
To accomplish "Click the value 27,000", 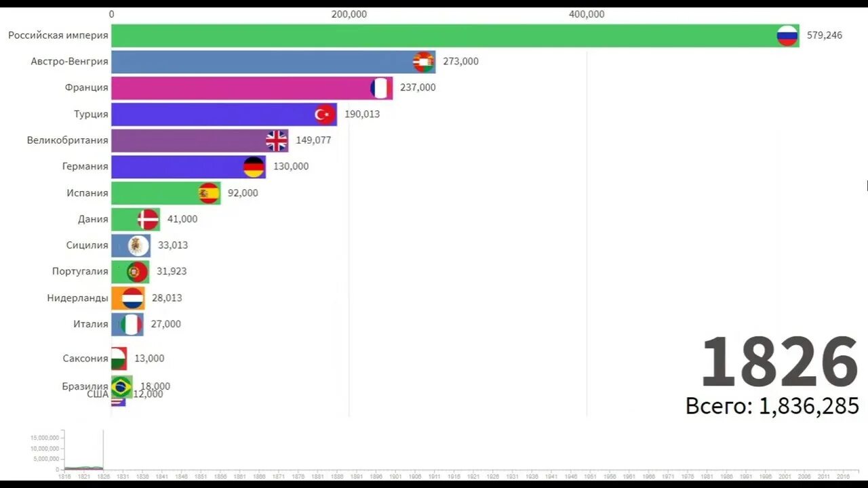I will 166,324.
